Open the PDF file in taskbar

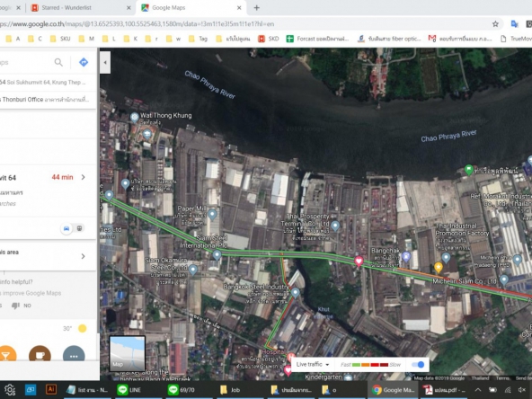coord(444,390)
